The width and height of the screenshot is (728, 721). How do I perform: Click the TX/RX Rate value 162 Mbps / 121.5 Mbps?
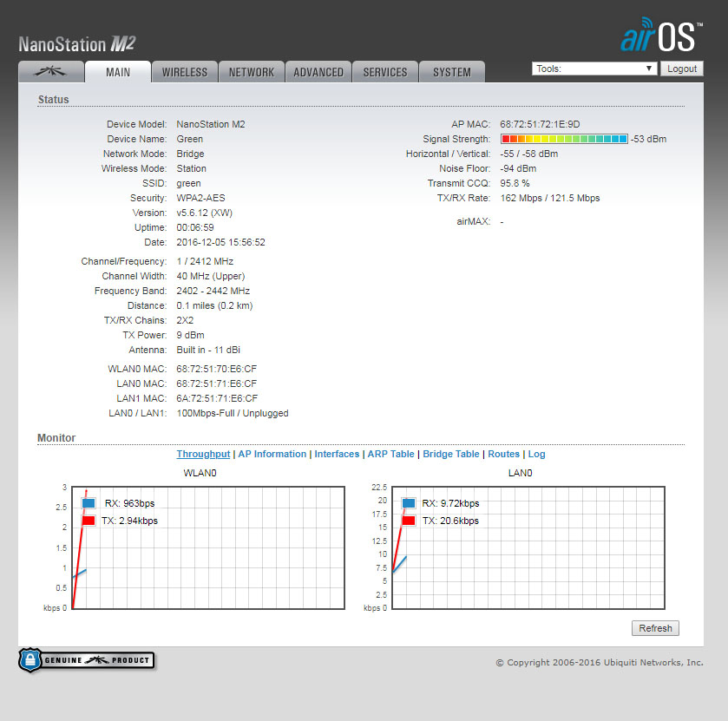tap(550, 198)
